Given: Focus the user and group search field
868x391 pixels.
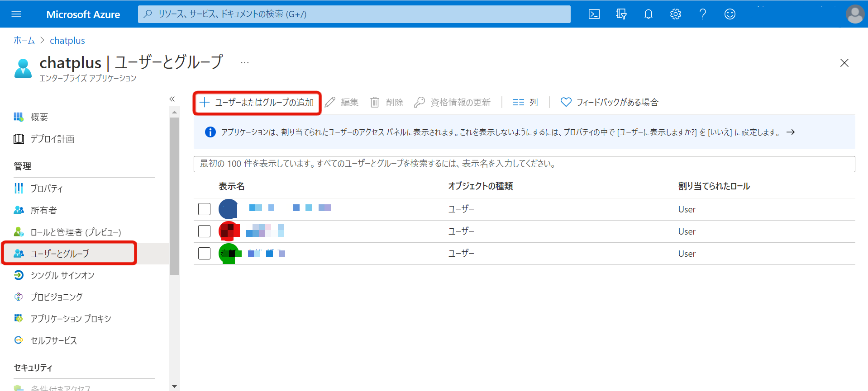Looking at the screenshot, I should click(524, 164).
